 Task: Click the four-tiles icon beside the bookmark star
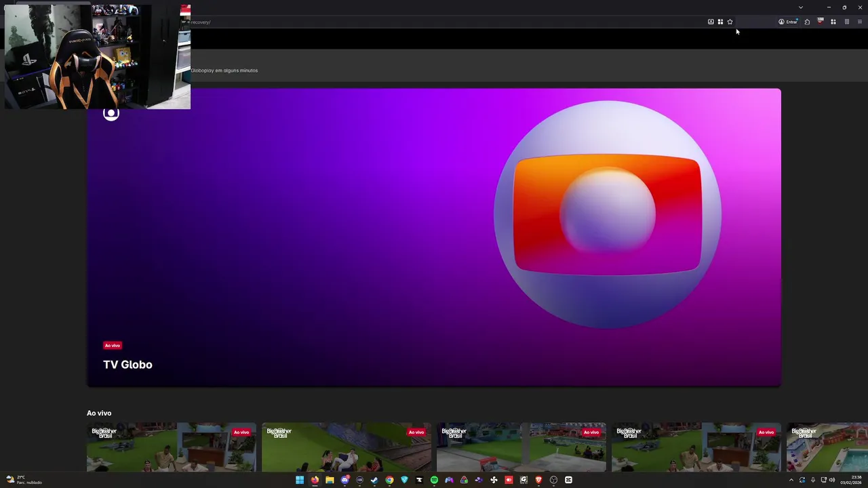(x=720, y=22)
